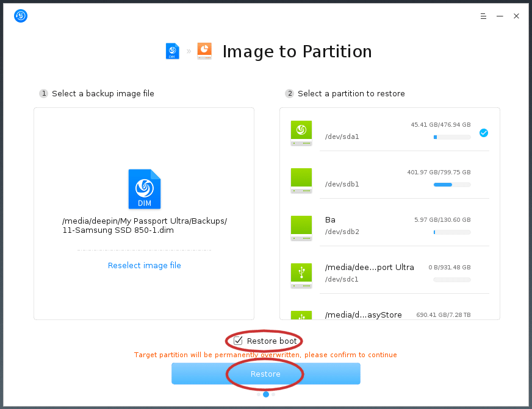Click the /dev/sdb1 green drive icon
The width and height of the screenshot is (532, 409).
click(301, 180)
